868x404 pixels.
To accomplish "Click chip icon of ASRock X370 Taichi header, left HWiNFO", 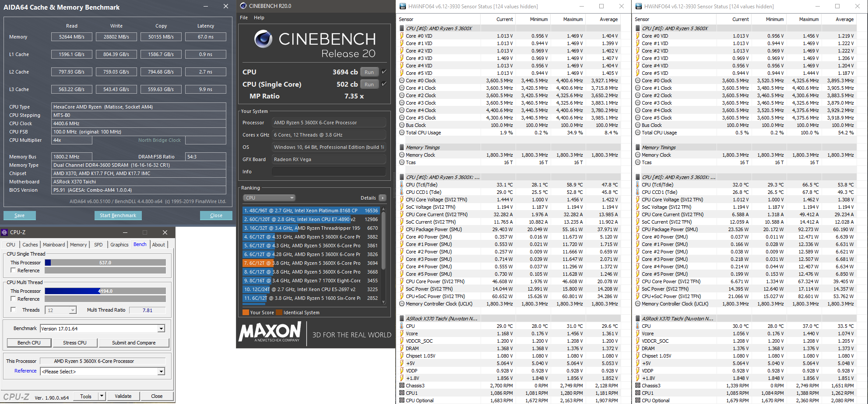I will point(402,319).
